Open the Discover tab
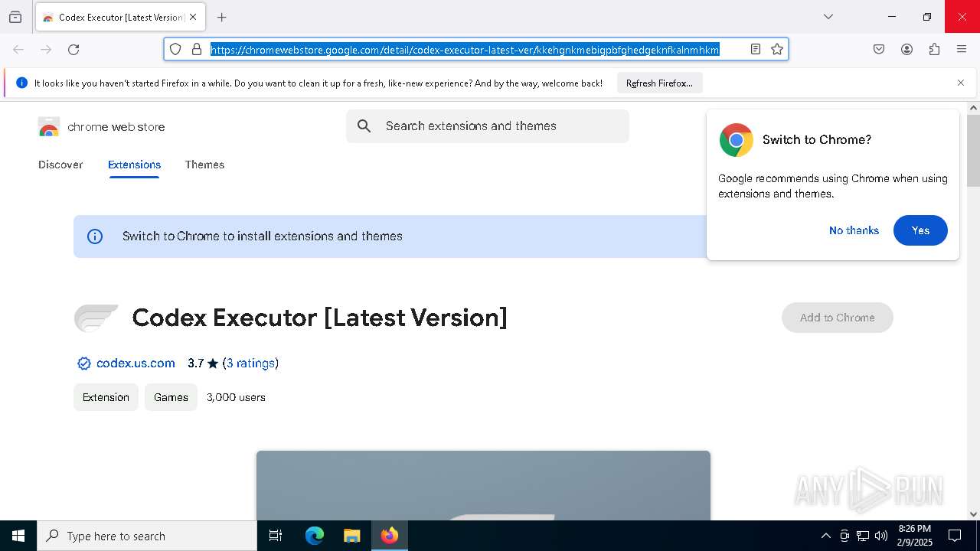The width and height of the screenshot is (980, 551). pos(60,165)
